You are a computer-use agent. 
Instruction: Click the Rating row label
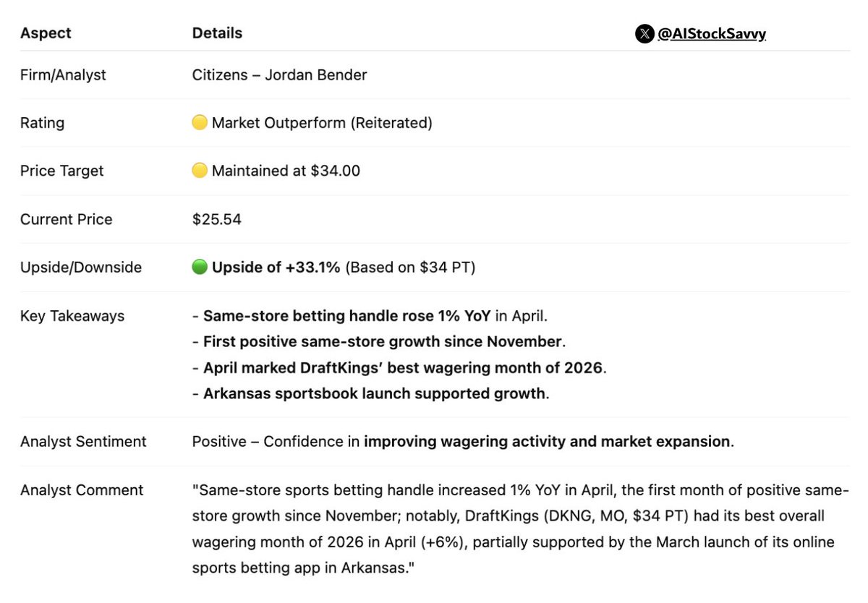(x=42, y=123)
